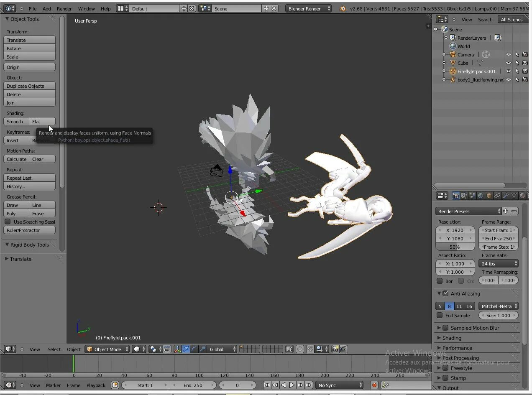This screenshot has height=395, width=532.
Task: Expand the Shading panel in render properties
Action: (452, 338)
